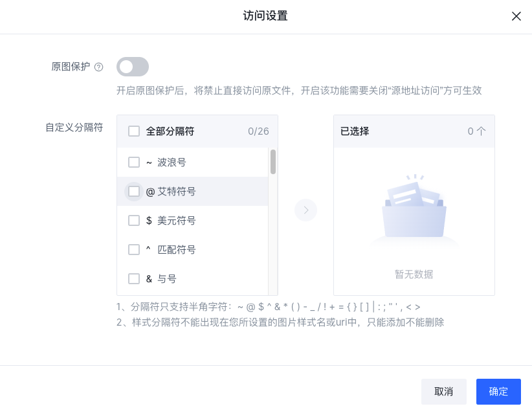532x415 pixels.
Task: Check the $ 美元符号 checkbox
Action: pyautogui.click(x=134, y=221)
